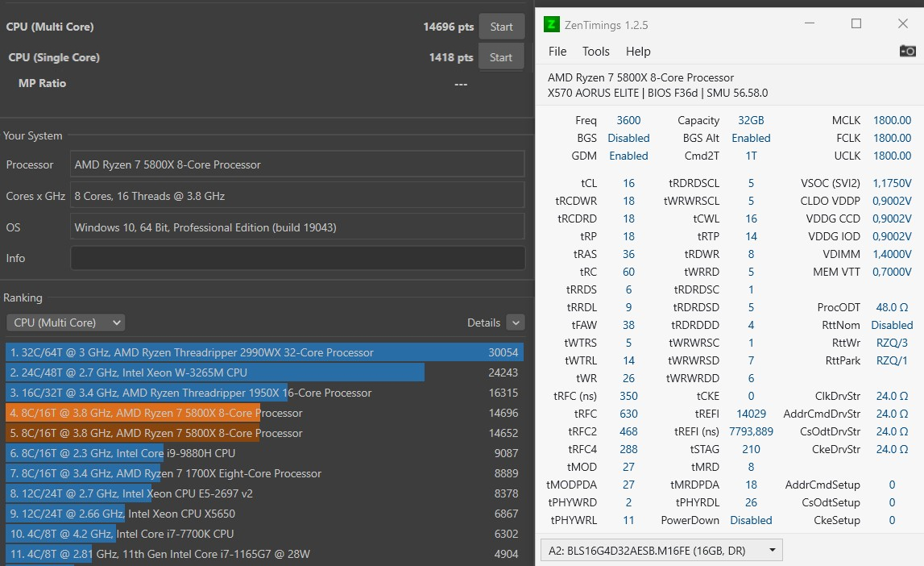Click the tCL value 16

(629, 183)
